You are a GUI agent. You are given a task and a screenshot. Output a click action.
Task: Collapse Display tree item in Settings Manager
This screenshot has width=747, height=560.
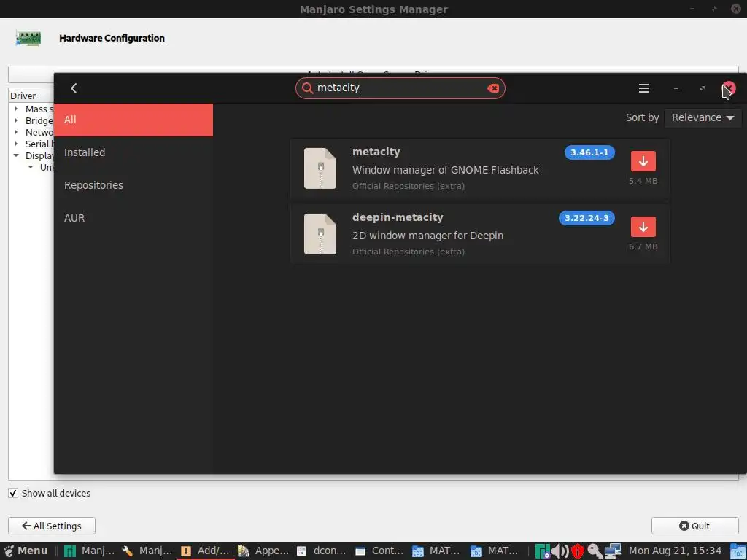(16, 155)
